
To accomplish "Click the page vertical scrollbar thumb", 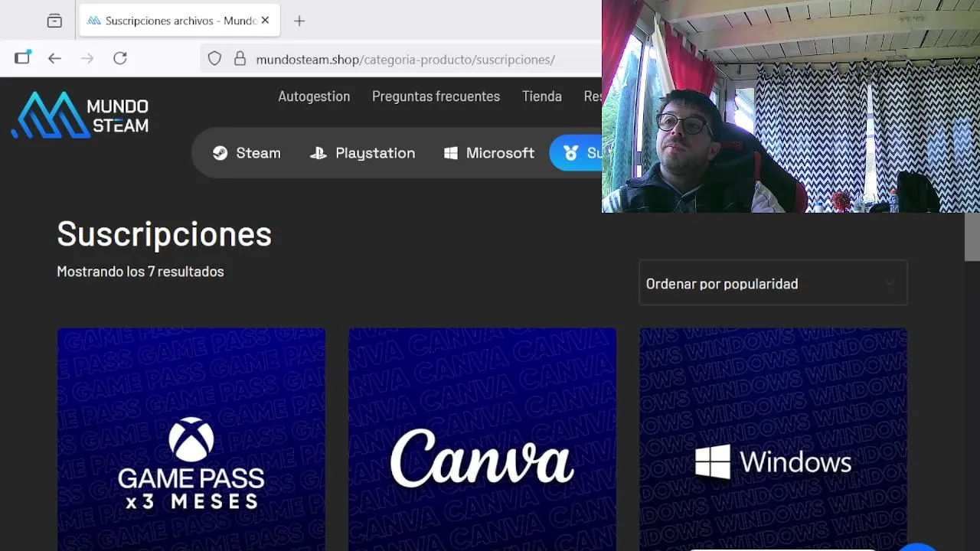I will click(x=972, y=237).
